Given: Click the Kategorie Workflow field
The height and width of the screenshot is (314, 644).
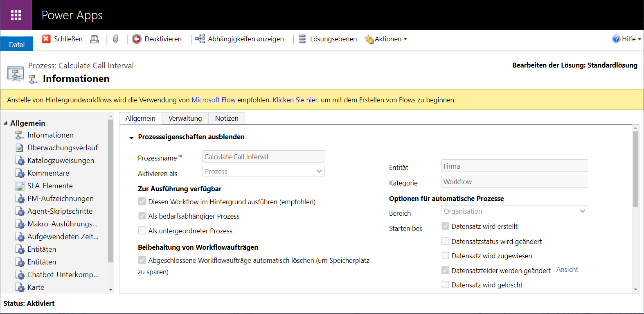Looking at the screenshot, I should [515, 181].
